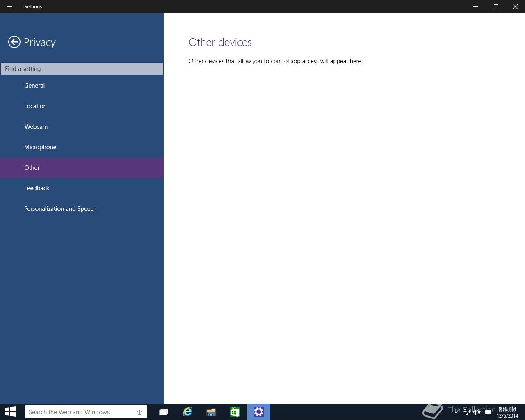
Task: Select the Other category
Action: click(82, 168)
